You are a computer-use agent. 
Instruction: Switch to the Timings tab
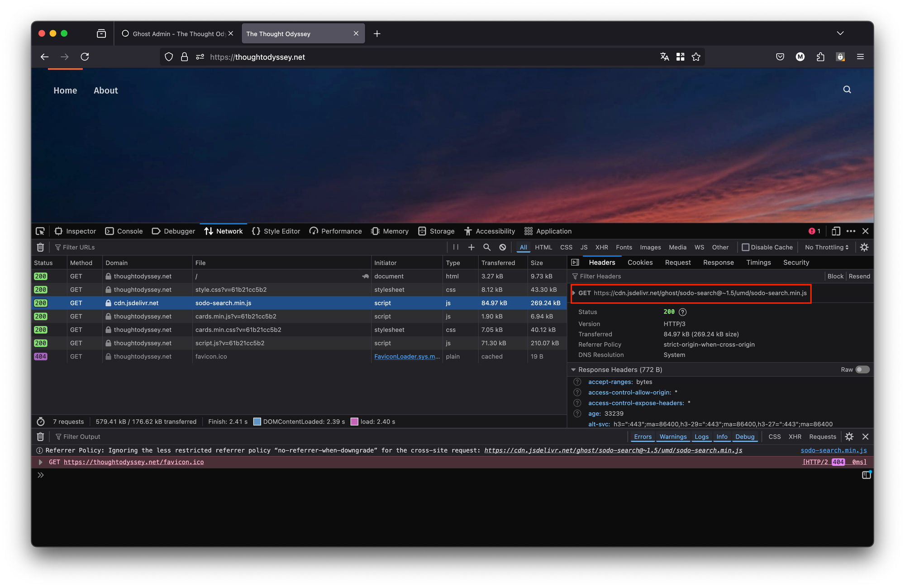coord(758,262)
